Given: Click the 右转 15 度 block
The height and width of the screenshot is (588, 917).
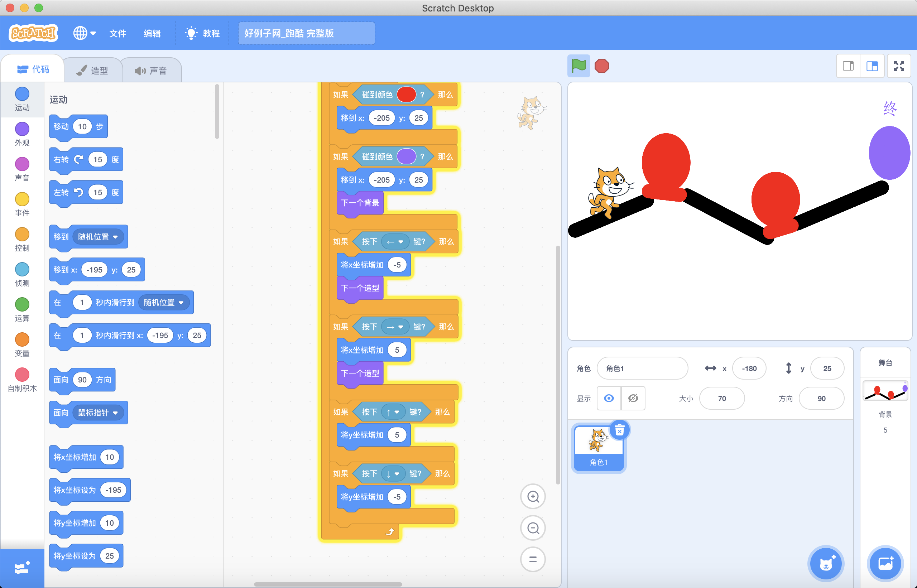Looking at the screenshot, I should pos(86,160).
